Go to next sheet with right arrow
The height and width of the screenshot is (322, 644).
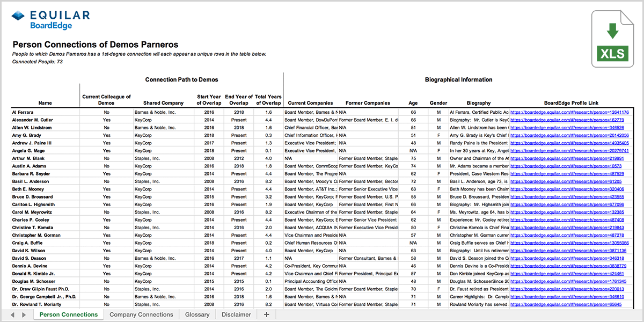point(24,314)
